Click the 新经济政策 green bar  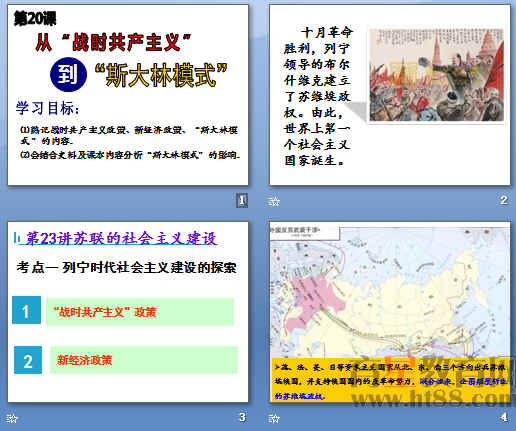[144, 360]
